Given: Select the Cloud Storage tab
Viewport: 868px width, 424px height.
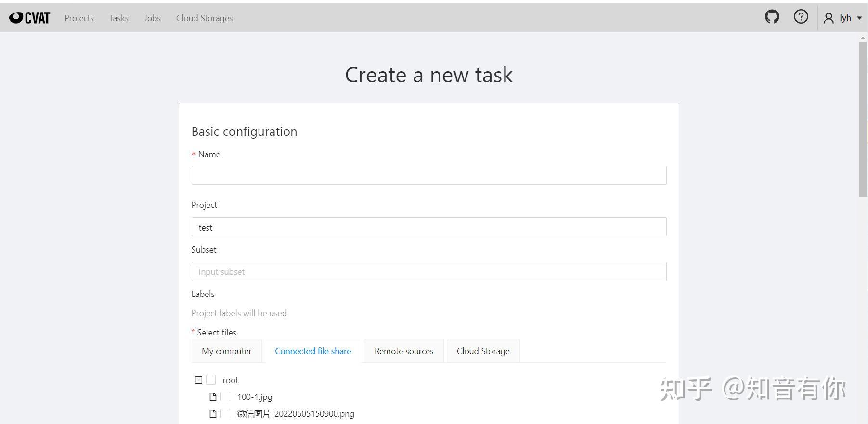Looking at the screenshot, I should (x=483, y=351).
